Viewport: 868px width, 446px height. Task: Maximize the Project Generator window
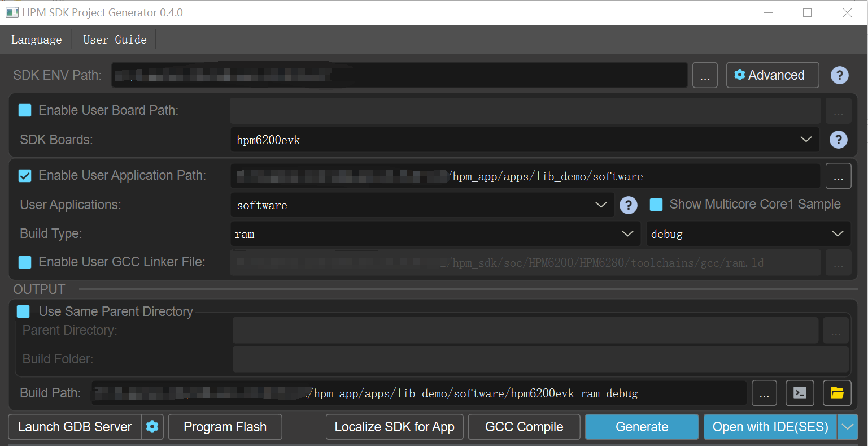pos(807,12)
